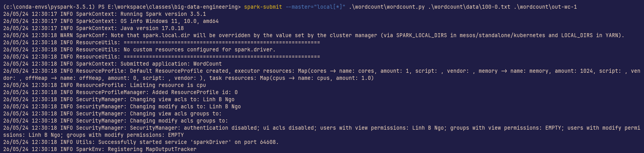The image size is (644, 153).
Task: Click the conda-envs pyspark-3.5.1 prompt prefix
Action: coord(48,7)
